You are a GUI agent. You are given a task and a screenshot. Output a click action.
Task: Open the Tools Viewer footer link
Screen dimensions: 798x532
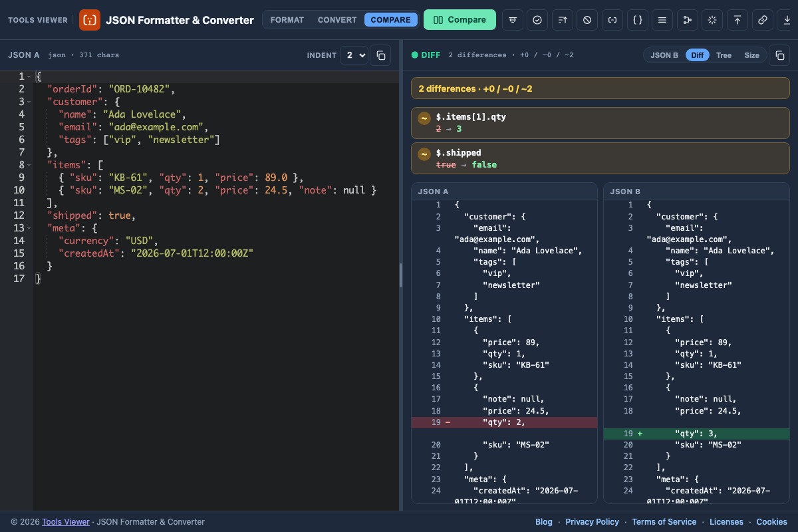click(x=66, y=522)
